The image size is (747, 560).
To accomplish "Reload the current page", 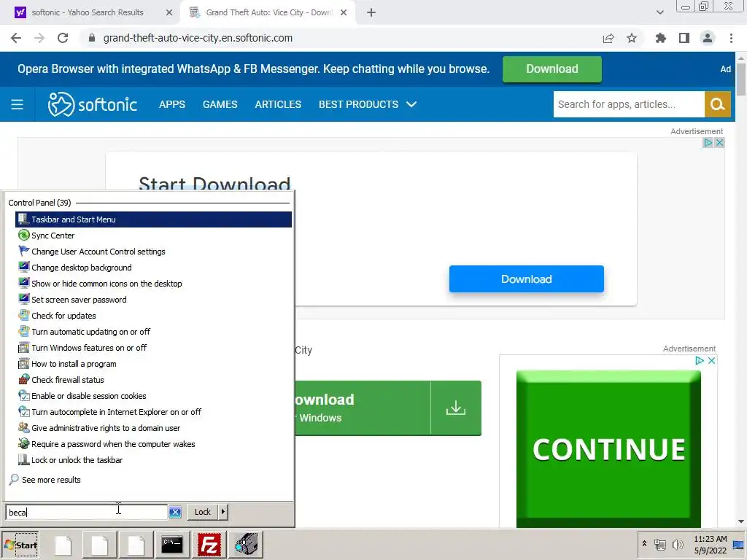I will point(63,38).
